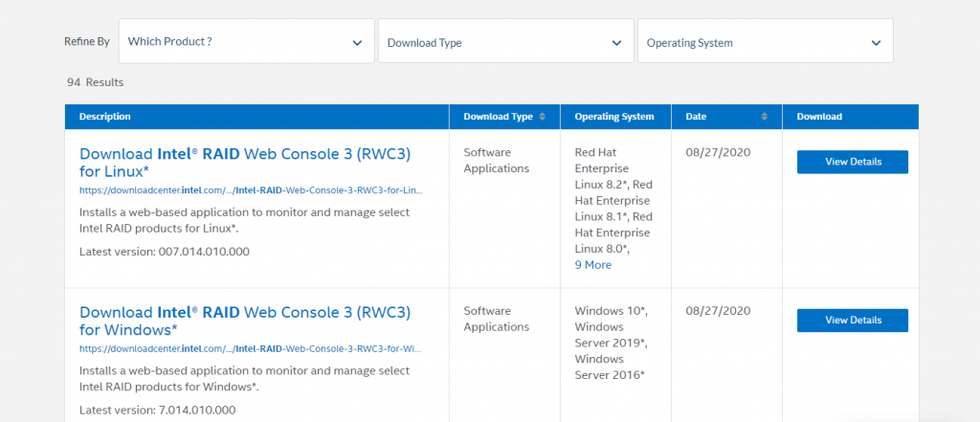Screen dimensions: 980x422
Task: Click the Windows row date 08/27/2020
Action: 718,311
